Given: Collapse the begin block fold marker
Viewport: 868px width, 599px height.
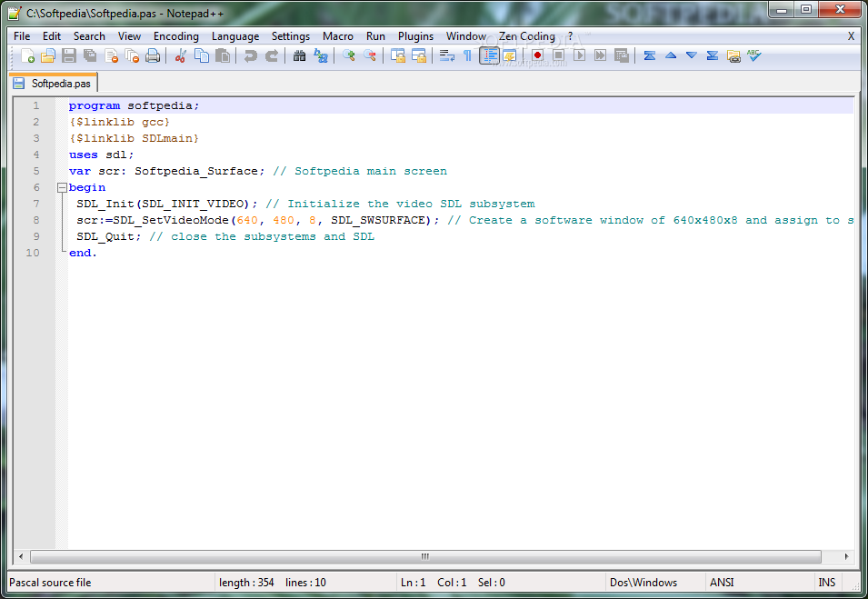Looking at the screenshot, I should coord(62,187).
